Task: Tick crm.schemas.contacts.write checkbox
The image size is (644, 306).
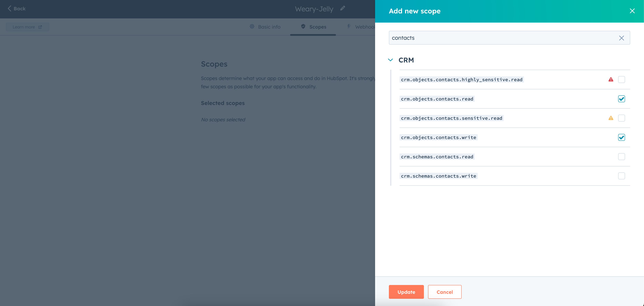Action: (621, 176)
